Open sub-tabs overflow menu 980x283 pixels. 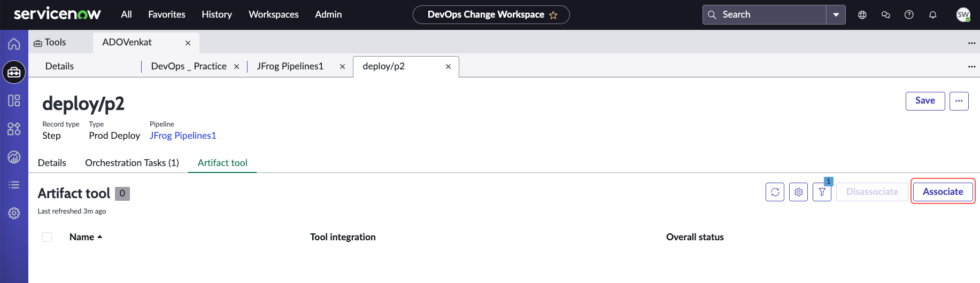click(971, 67)
